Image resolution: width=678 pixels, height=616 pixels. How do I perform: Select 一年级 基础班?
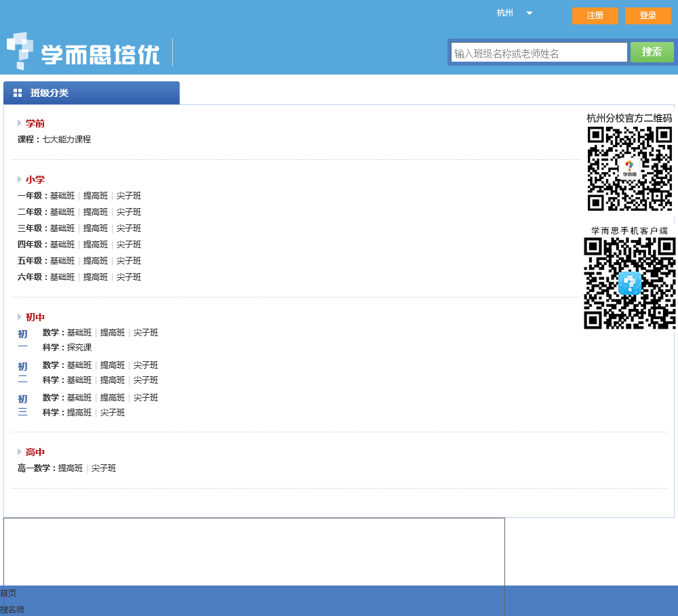click(62, 196)
